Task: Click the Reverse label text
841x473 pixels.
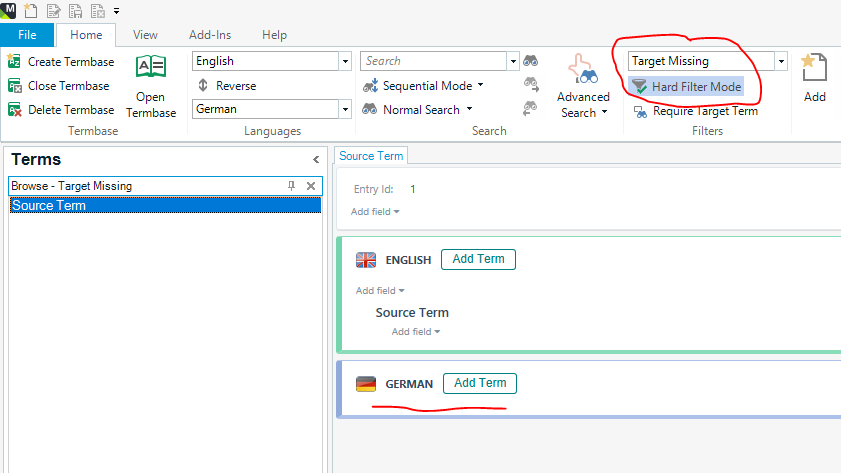Action: (x=236, y=86)
